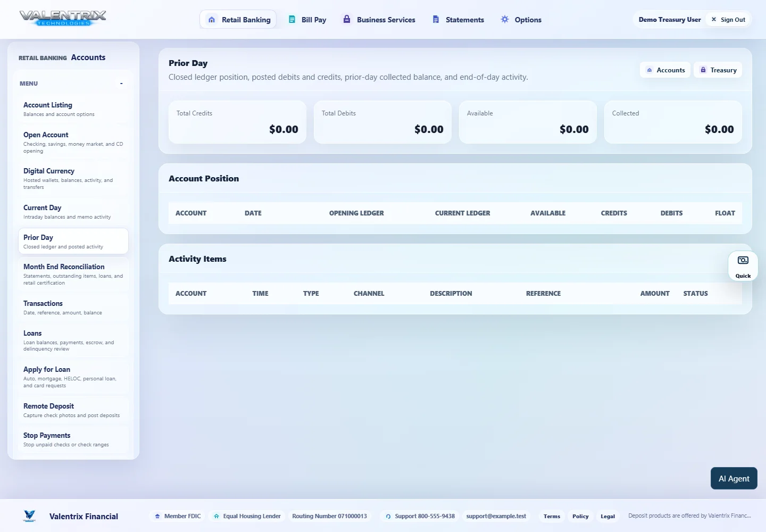
Task: Open the Legal footer link
Action: pyautogui.click(x=608, y=516)
